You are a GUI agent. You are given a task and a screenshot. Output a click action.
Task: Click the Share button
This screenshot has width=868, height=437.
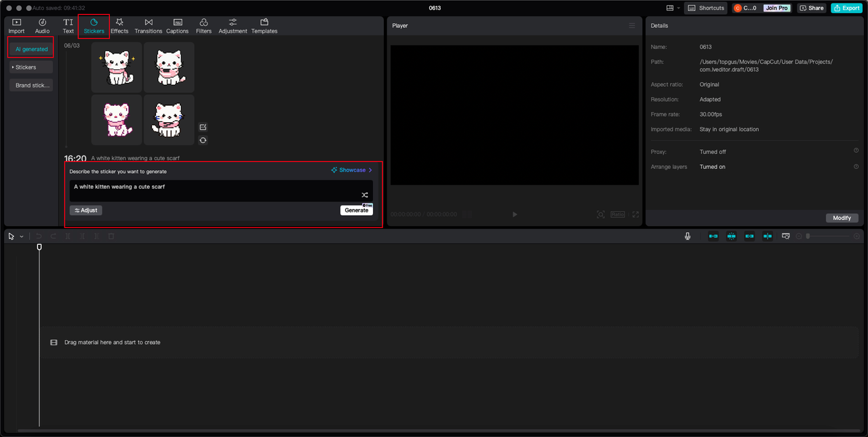[811, 8]
